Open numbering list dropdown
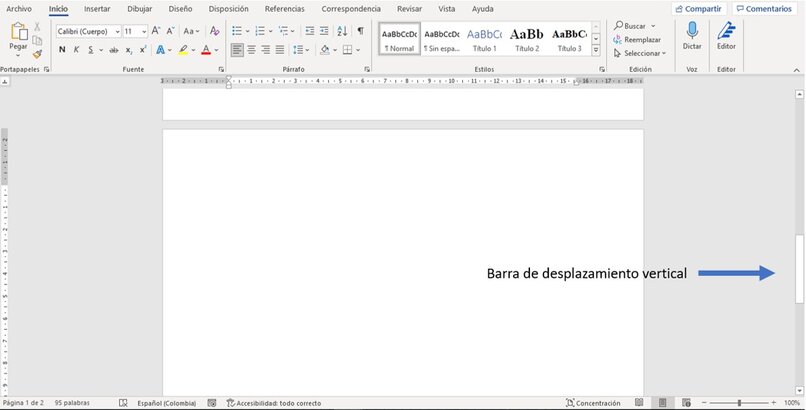Screen dimensions: 806x410 pos(270,32)
